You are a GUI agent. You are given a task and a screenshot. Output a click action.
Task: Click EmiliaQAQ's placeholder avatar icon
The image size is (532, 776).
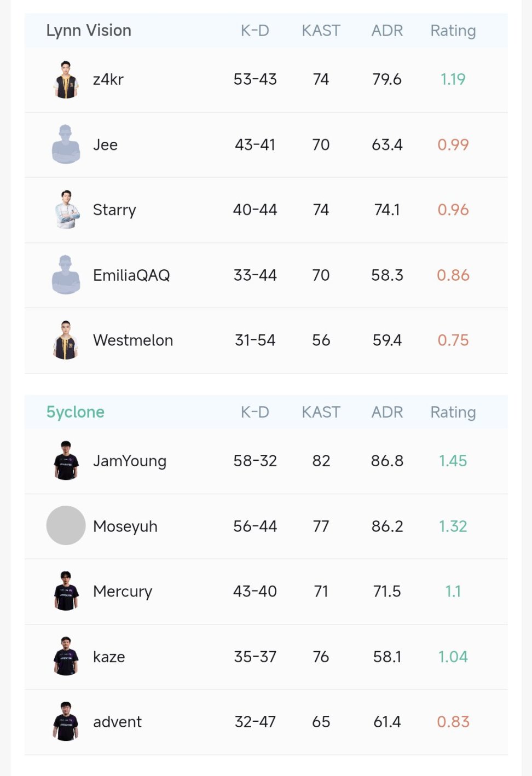coord(66,275)
